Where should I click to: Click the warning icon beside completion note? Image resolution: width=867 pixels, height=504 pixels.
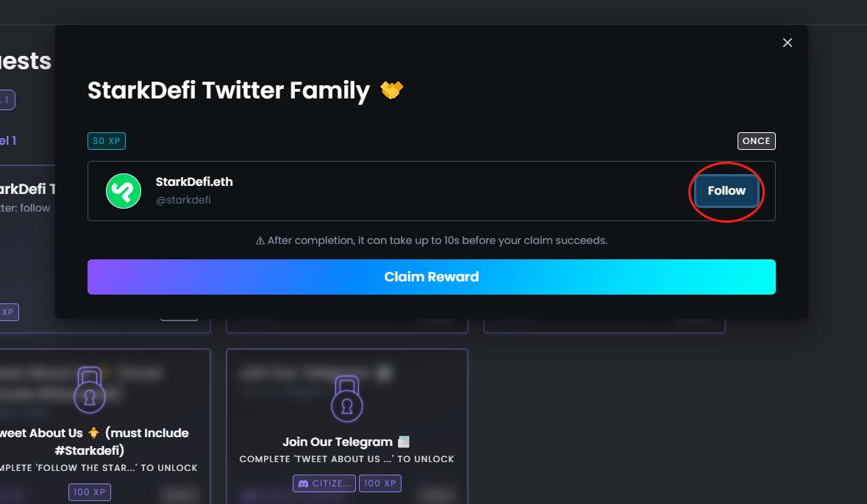coord(260,241)
